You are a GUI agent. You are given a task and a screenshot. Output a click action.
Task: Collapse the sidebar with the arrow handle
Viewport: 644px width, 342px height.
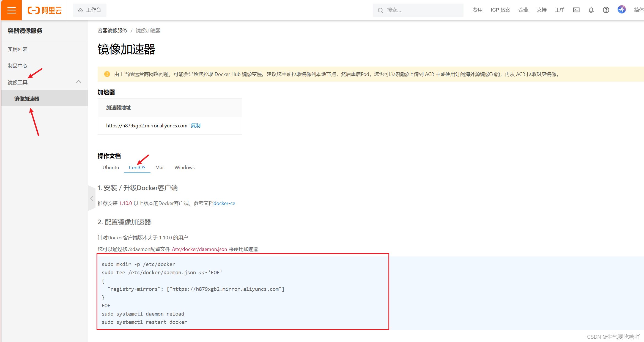(91, 198)
